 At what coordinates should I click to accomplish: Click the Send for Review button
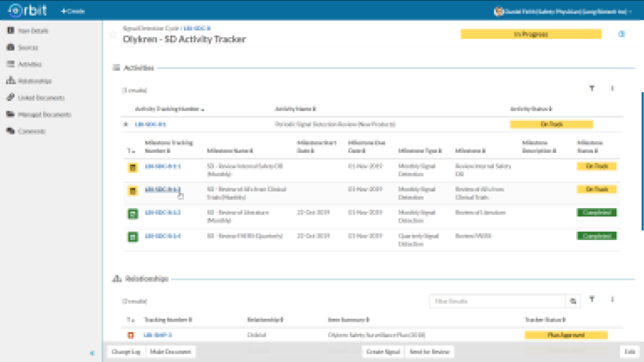click(x=430, y=352)
